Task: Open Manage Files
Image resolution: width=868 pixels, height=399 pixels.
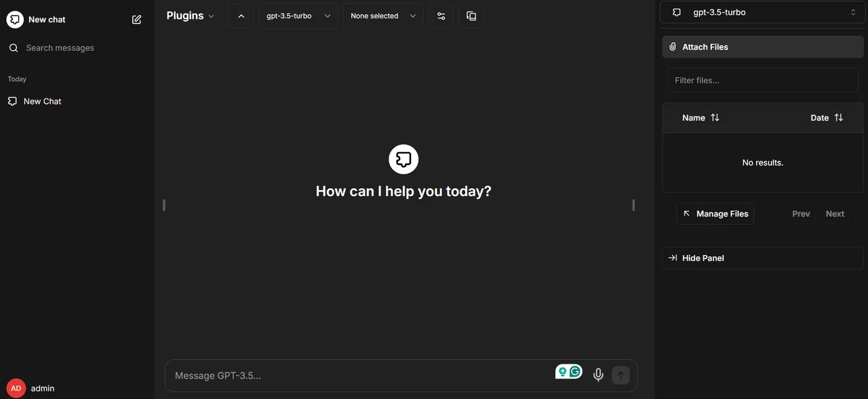Action: click(x=715, y=214)
